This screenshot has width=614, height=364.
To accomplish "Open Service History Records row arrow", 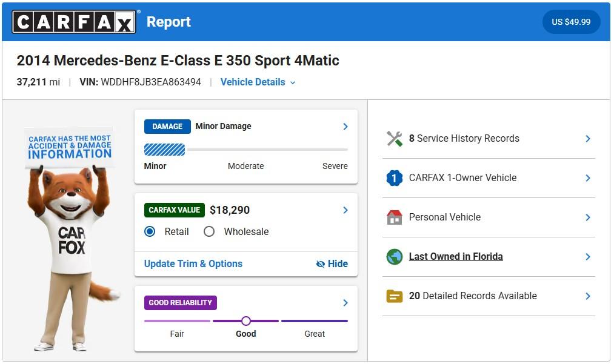I will point(588,139).
